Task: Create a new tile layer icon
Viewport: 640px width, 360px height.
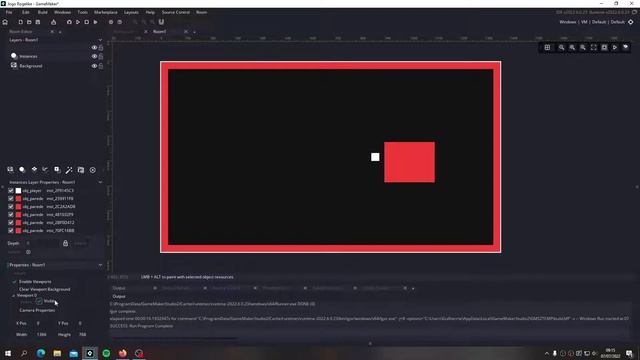Action: point(34,170)
